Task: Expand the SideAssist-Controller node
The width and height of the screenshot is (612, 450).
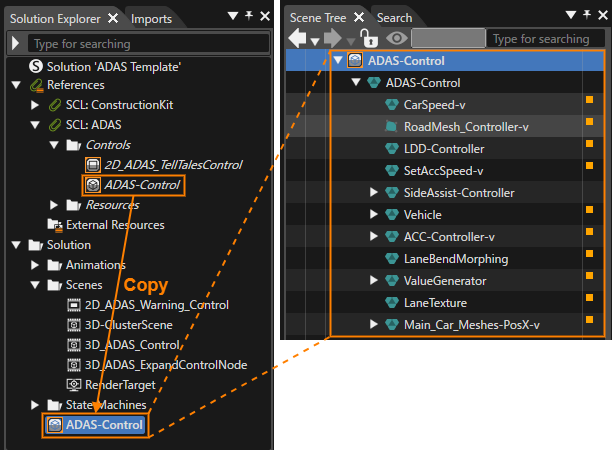Action: pos(374,192)
